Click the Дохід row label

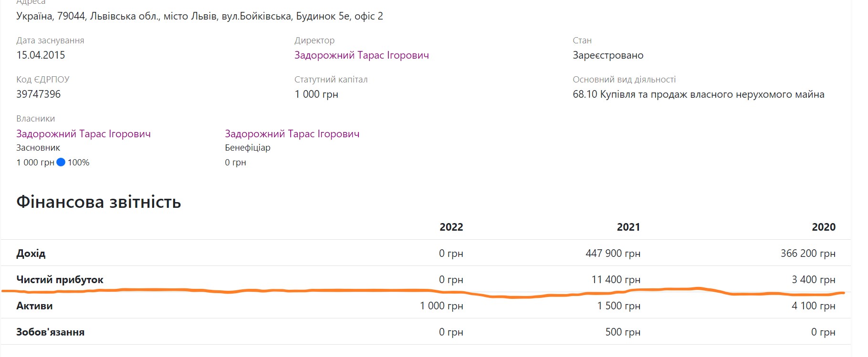click(x=31, y=253)
